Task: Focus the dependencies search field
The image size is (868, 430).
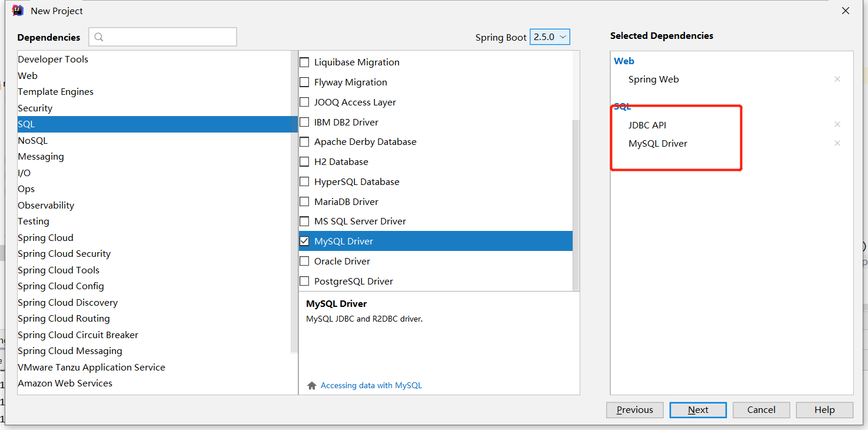Action: click(163, 37)
